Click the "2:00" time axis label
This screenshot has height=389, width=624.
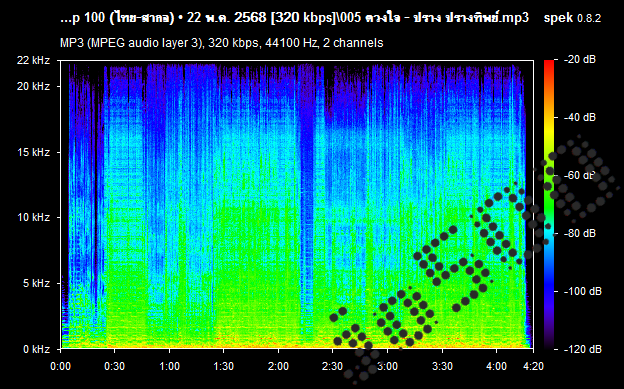(x=278, y=366)
